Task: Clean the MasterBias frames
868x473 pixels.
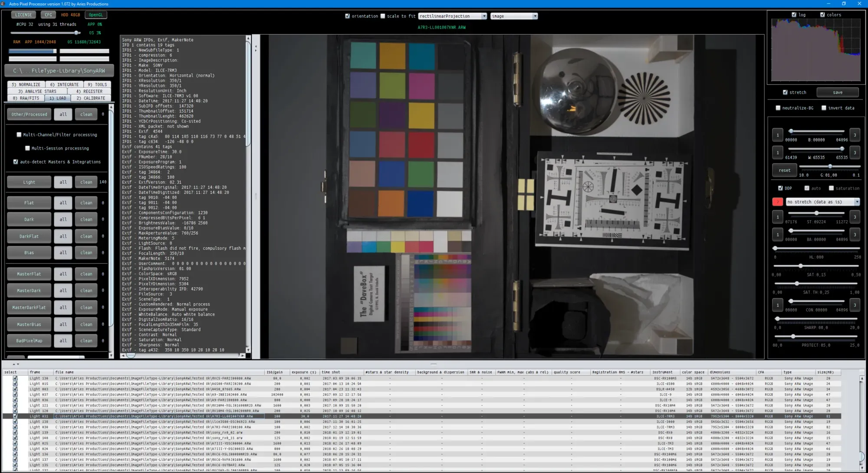Action: pos(85,324)
